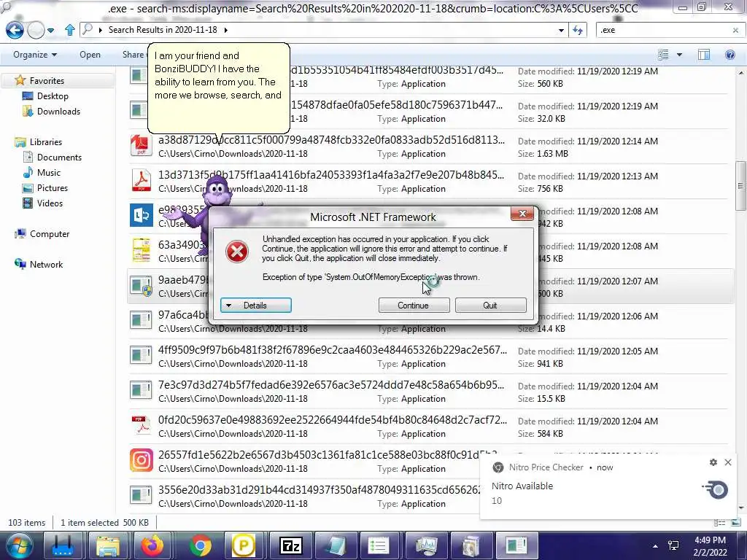Screen dimensions: 747x560
Task: Dismiss the Nitro Price Checker notification
Action: (728, 462)
